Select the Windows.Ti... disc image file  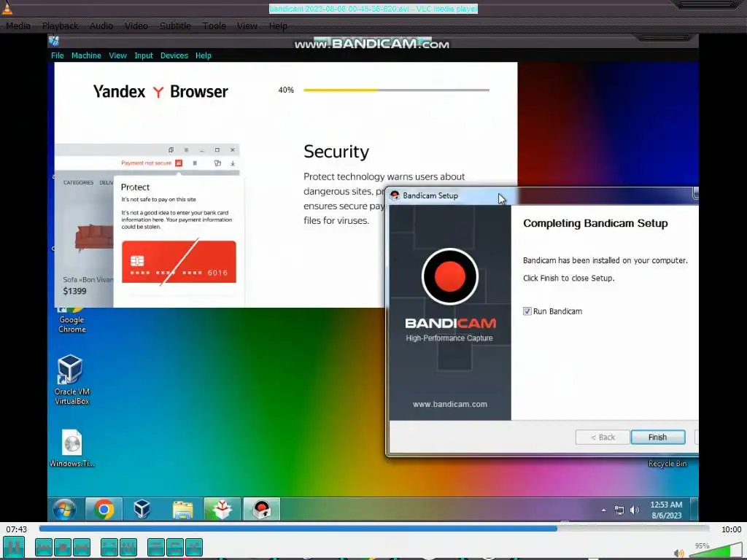point(72,448)
